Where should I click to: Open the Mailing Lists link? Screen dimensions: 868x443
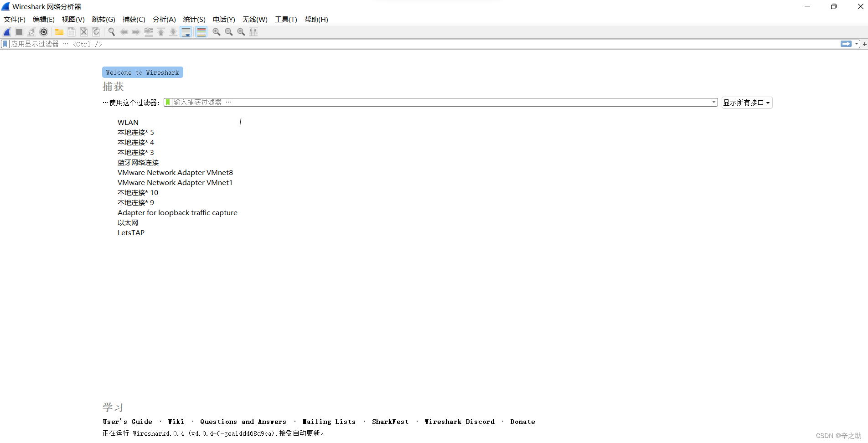pyautogui.click(x=329, y=422)
